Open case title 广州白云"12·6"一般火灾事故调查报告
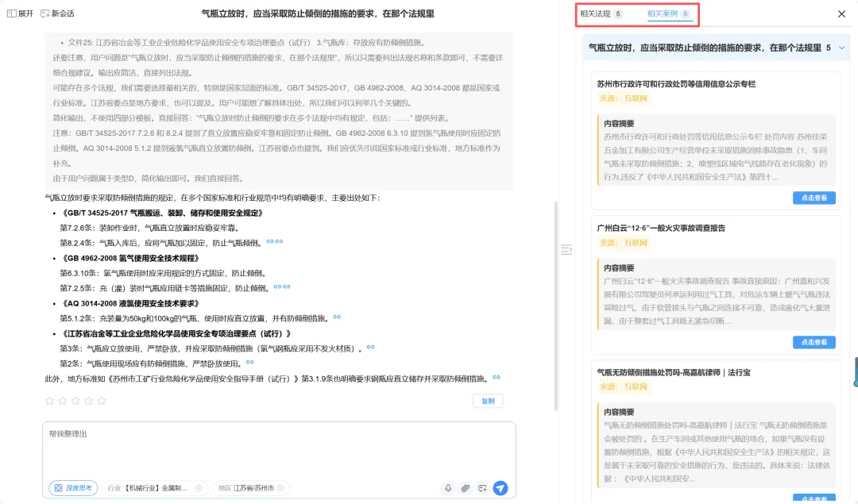 pos(661,229)
